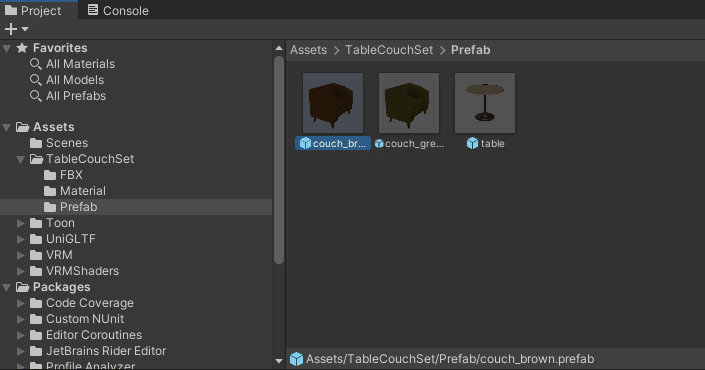This screenshot has height=370, width=705.
Task: Click the UniGLTF folder icon
Action: tap(36, 239)
